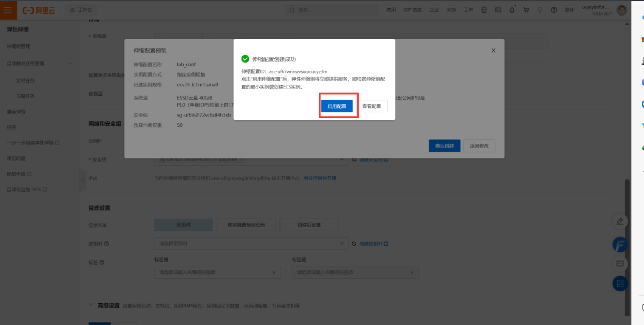Open 报警任务 in sidebar
The height and width of the screenshot is (325, 644).
[x=25, y=96]
